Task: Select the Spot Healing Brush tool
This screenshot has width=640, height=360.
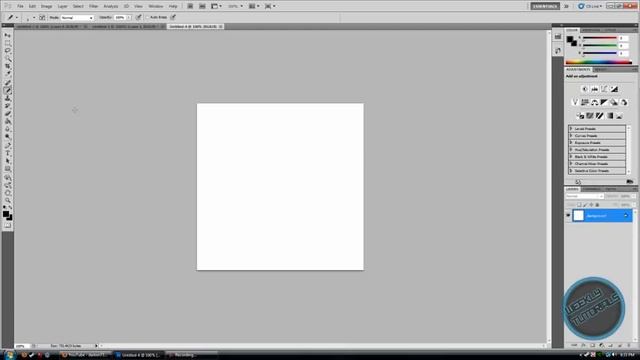Action: point(7,83)
